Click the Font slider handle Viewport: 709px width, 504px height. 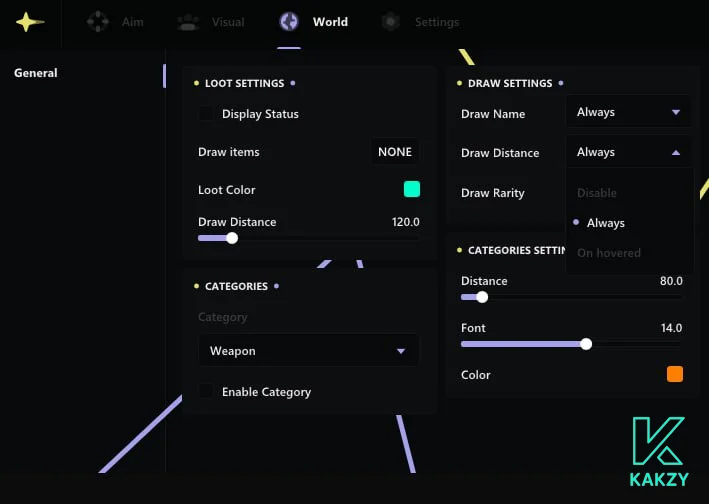(x=586, y=344)
